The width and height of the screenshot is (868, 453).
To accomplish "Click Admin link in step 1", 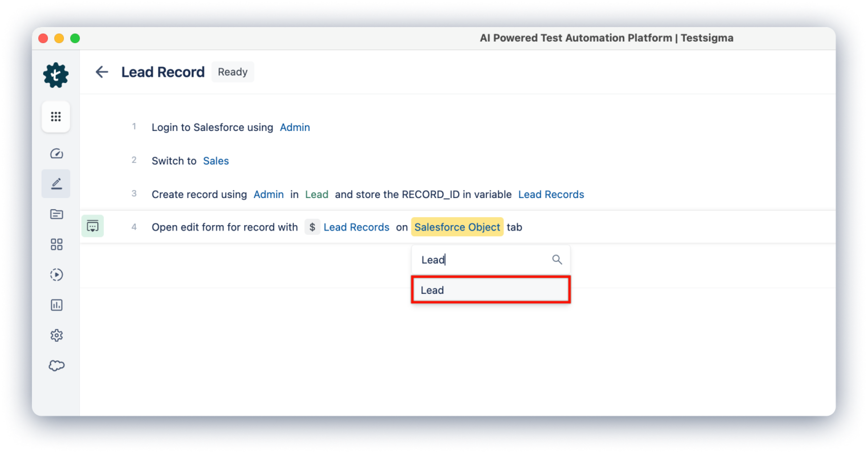I will click(x=295, y=127).
